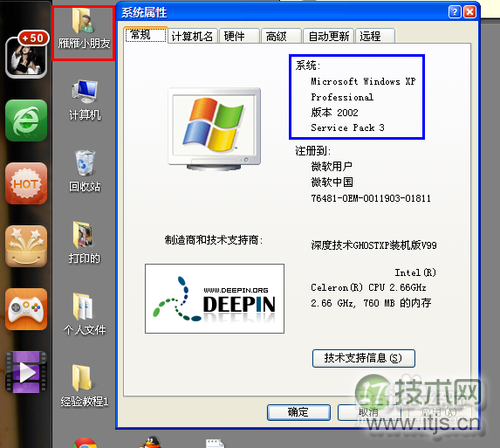Click the text Professional
The image size is (500, 448).
[342, 97]
